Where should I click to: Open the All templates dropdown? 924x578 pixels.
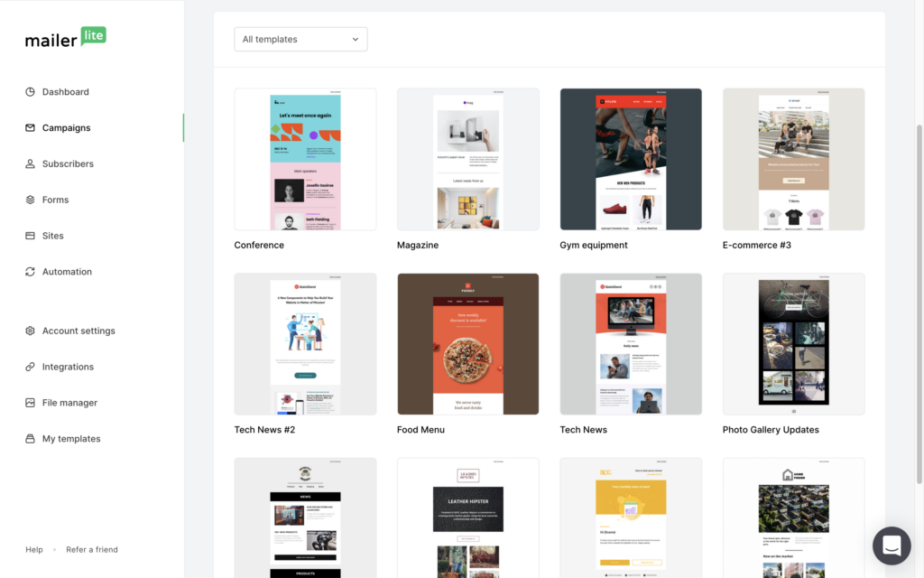pyautogui.click(x=300, y=39)
